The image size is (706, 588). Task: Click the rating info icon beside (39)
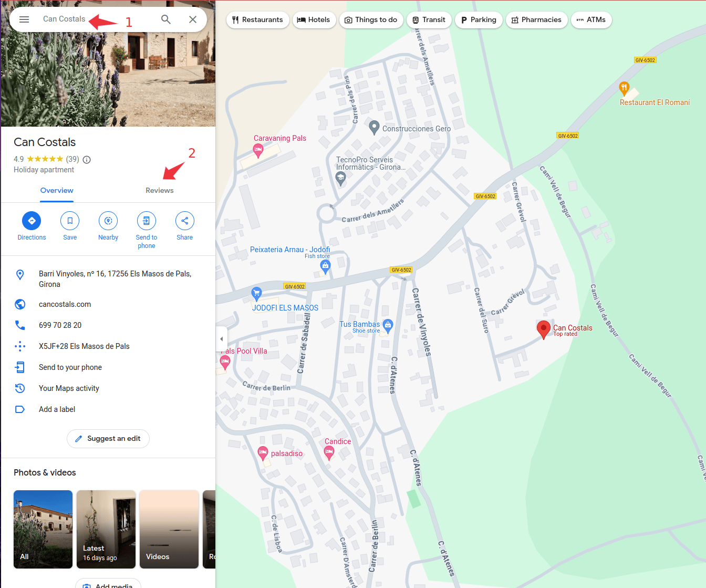[87, 159]
